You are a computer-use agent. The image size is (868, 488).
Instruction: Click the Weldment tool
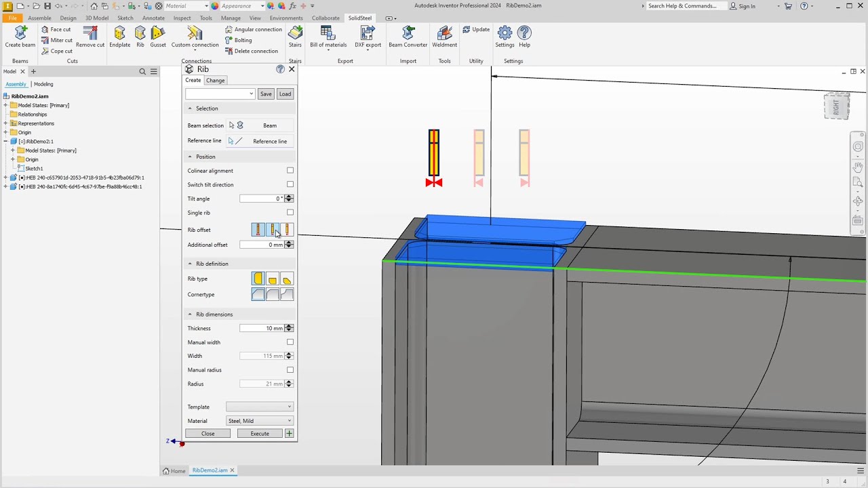444,37
